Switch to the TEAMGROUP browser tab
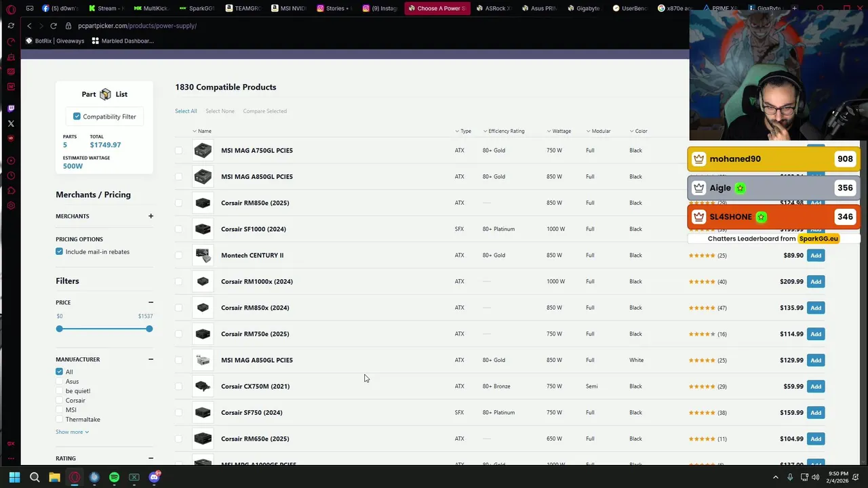This screenshot has width=868, height=488. (243, 8)
